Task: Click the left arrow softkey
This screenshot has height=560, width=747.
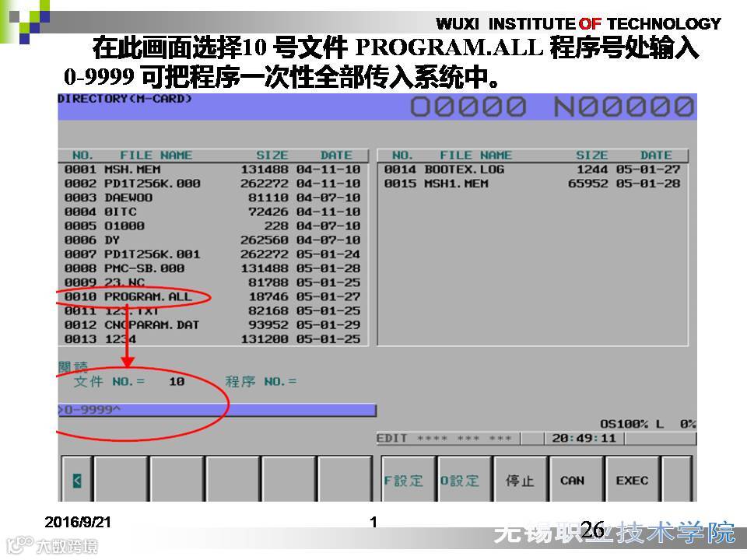Action: [77, 480]
